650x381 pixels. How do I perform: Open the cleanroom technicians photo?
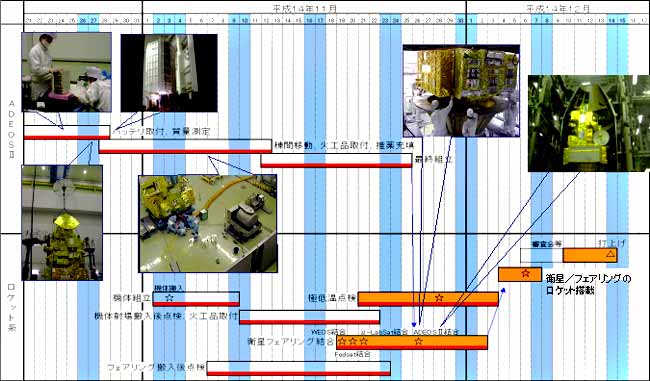[x=66, y=72]
